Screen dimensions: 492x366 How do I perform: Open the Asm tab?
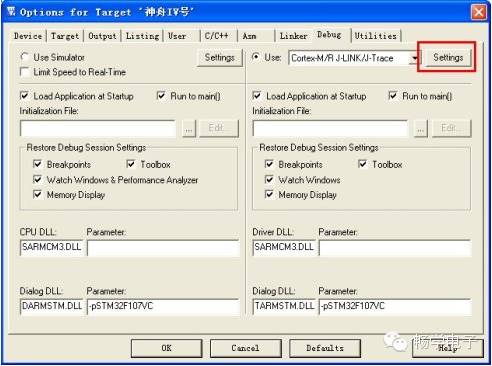tap(249, 36)
